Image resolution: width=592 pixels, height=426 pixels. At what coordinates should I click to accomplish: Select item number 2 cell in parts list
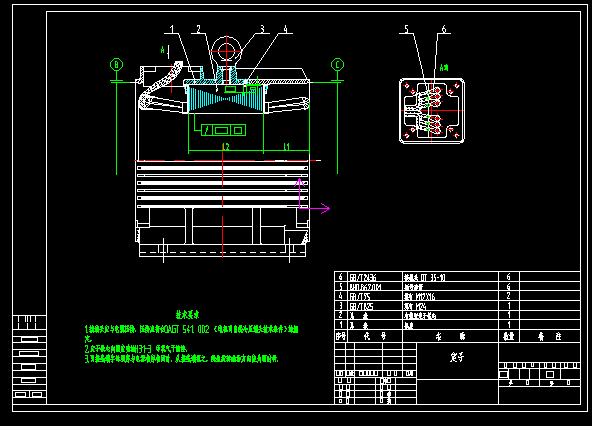click(x=341, y=315)
